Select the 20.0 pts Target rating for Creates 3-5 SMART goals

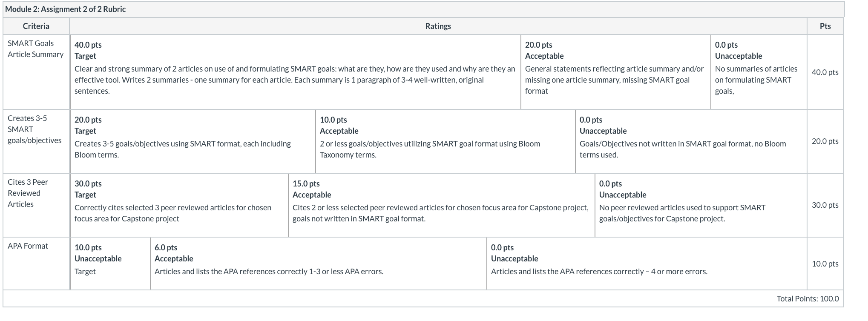point(193,141)
